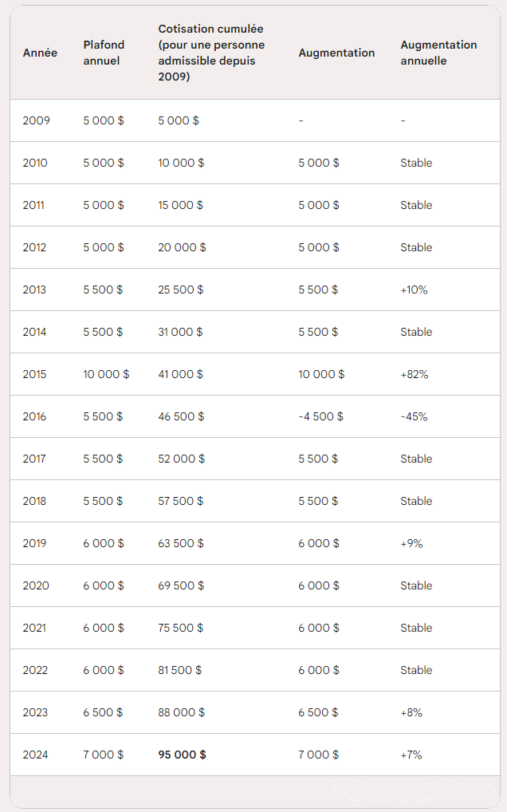This screenshot has height=812, width=507.
Task: Click the Augmentation annuelle column header
Action: click(x=438, y=53)
